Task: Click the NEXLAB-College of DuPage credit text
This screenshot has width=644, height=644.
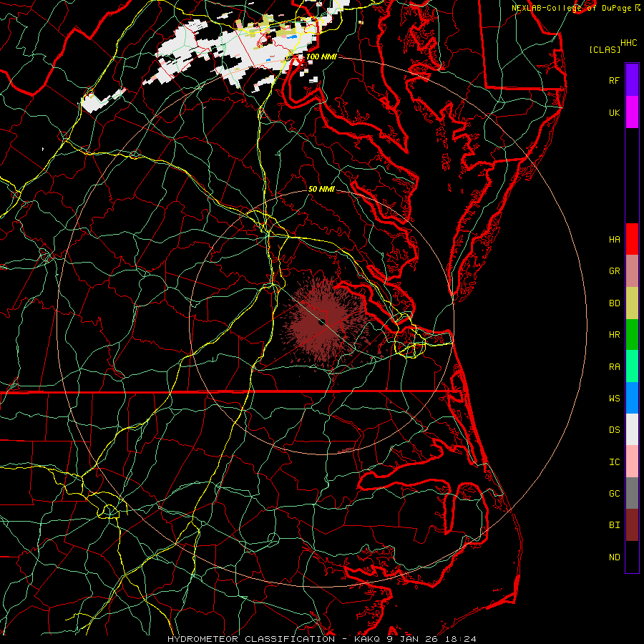Action: pyautogui.click(x=575, y=8)
